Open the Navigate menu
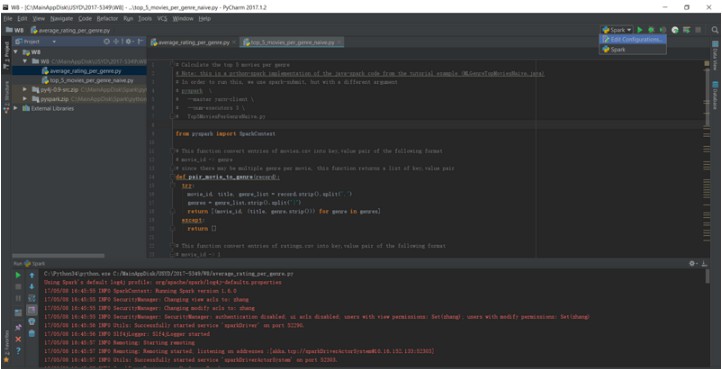Image resolution: width=722 pixels, height=369 pixels. click(x=61, y=18)
